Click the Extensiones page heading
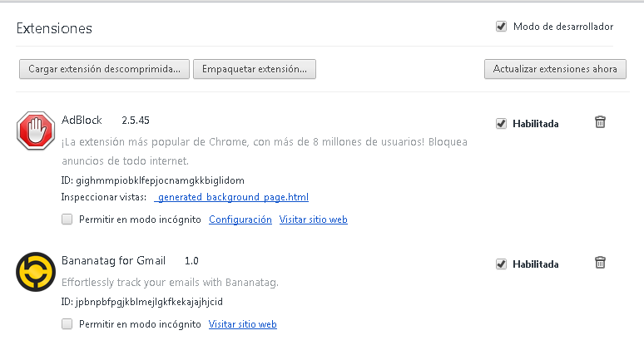 [54, 28]
